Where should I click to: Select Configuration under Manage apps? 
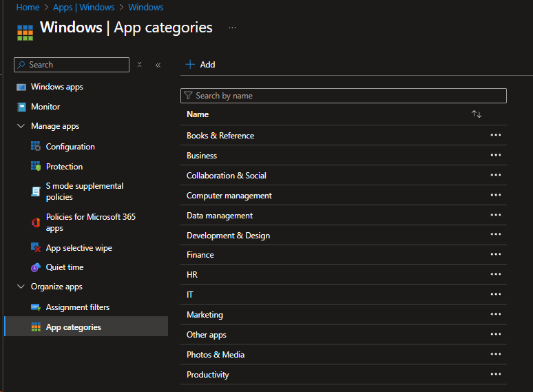(70, 147)
